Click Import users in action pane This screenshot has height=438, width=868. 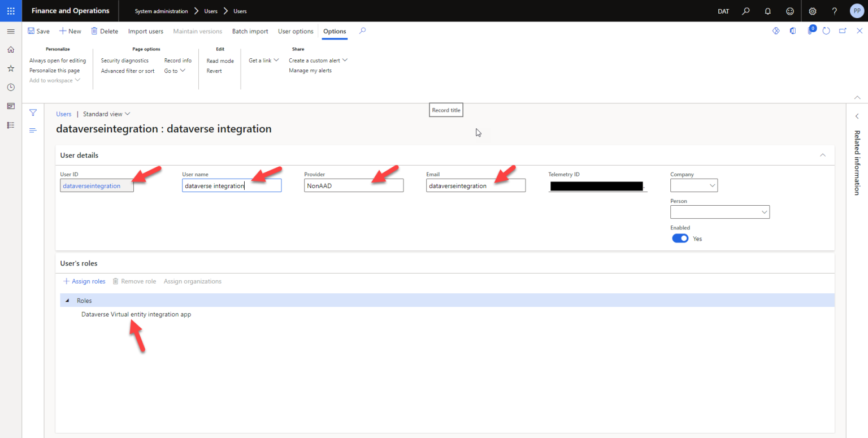pos(146,31)
